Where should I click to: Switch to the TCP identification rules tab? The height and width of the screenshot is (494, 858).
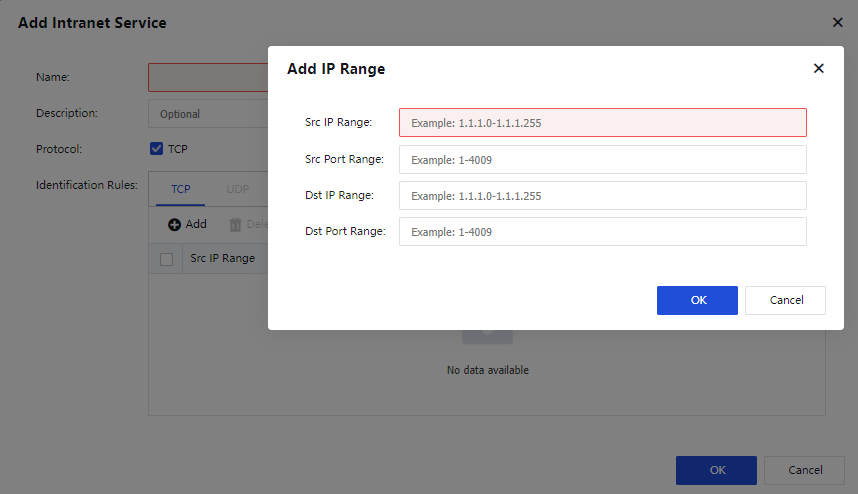[180, 189]
